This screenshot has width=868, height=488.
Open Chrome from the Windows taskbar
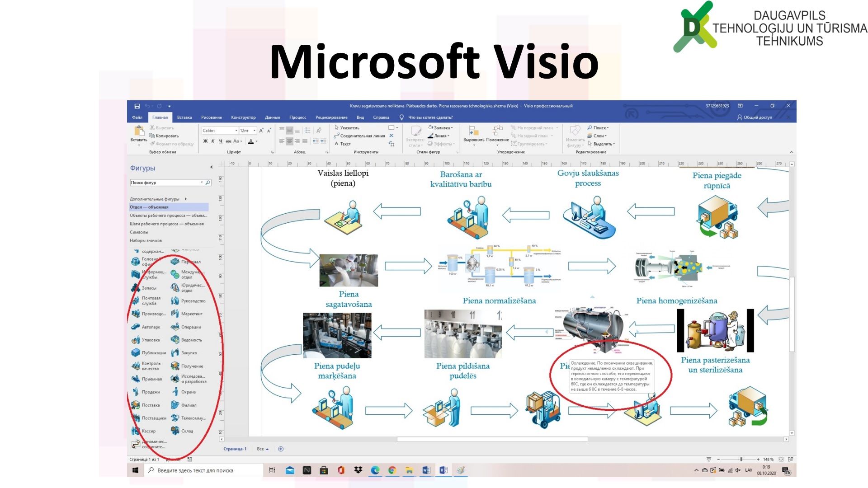point(392,470)
